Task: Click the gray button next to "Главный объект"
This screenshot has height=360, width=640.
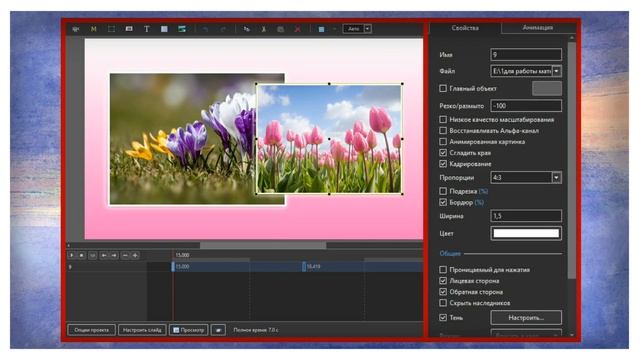Action: point(547,88)
